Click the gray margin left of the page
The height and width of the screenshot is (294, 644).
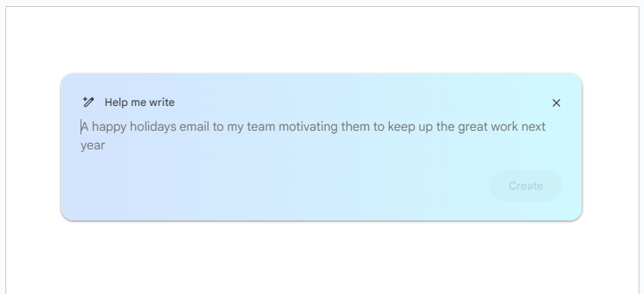click(2, 148)
